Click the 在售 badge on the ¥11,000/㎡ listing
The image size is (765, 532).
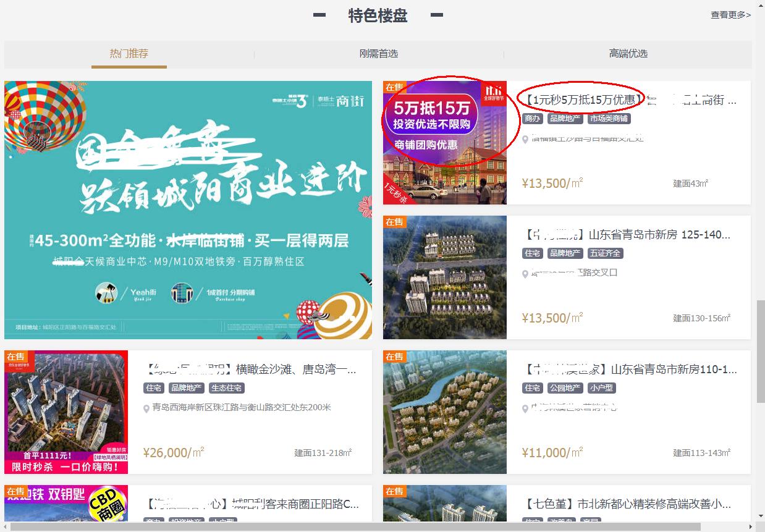tap(395, 357)
